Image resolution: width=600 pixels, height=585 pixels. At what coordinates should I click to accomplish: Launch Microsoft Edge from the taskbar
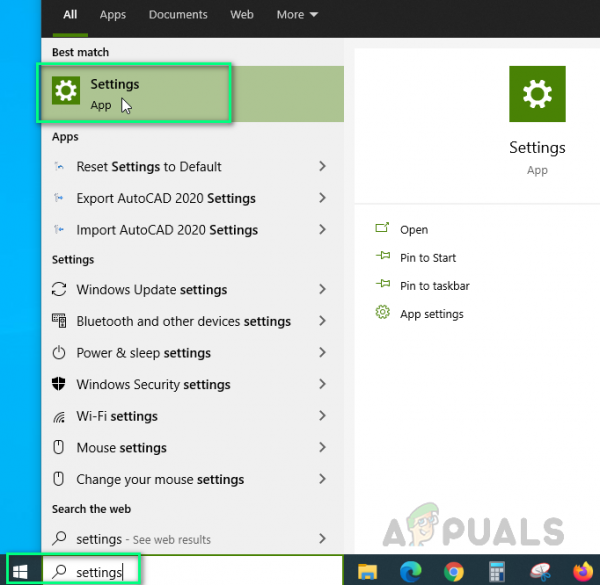(411, 572)
